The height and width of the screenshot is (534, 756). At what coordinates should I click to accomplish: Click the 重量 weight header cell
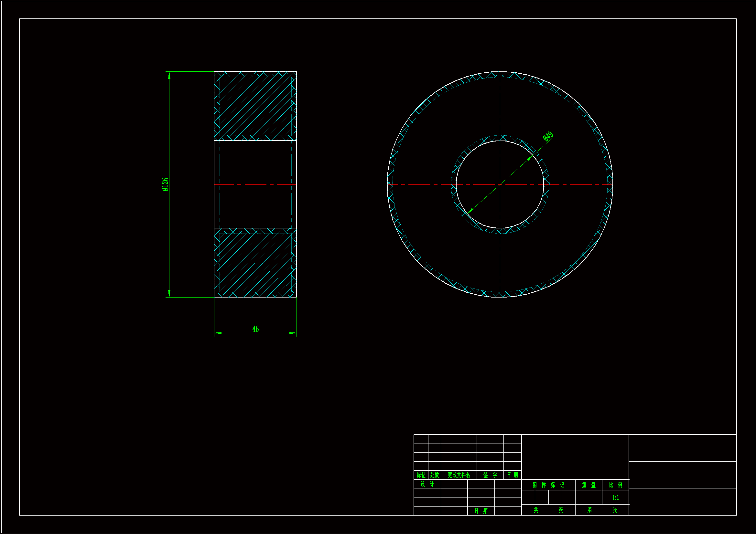pyautogui.click(x=589, y=485)
